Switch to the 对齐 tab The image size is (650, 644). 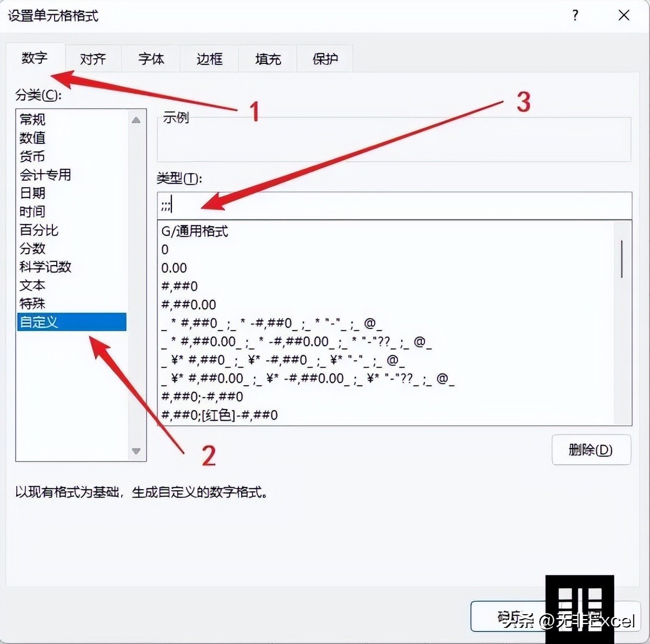[x=93, y=58]
